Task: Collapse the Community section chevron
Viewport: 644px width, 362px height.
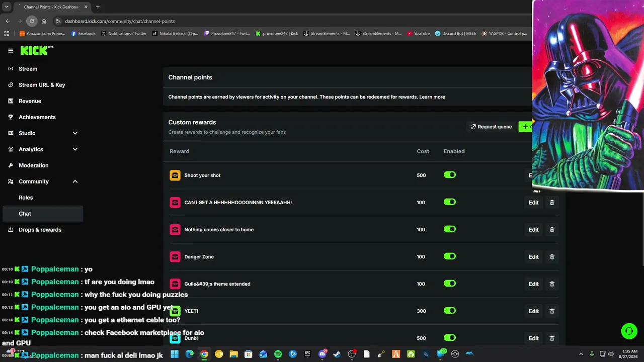Action: [x=75, y=182]
